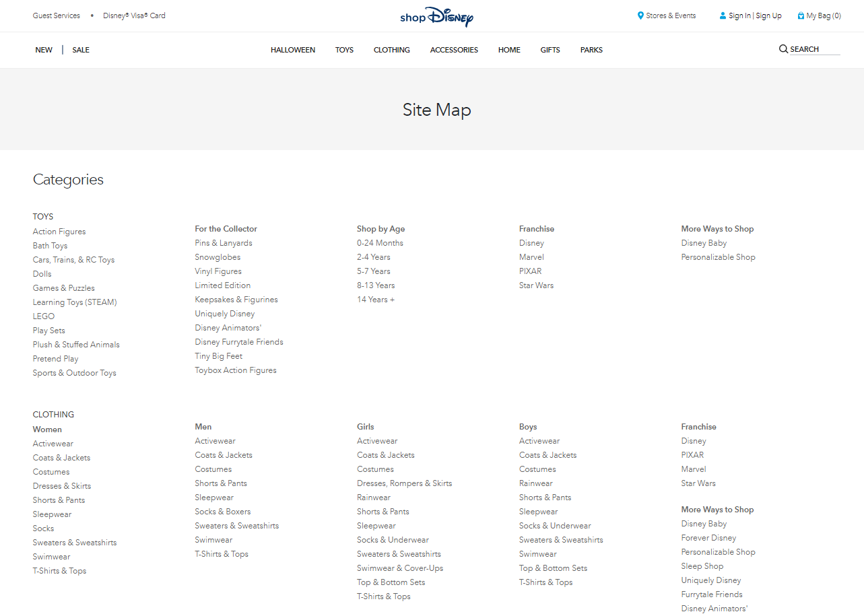Browse the LEGO toys category

[x=43, y=316]
